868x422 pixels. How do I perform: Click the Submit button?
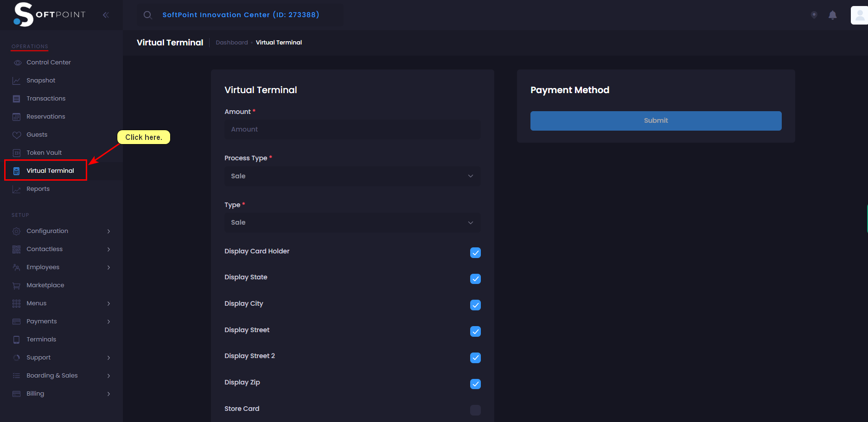click(656, 121)
